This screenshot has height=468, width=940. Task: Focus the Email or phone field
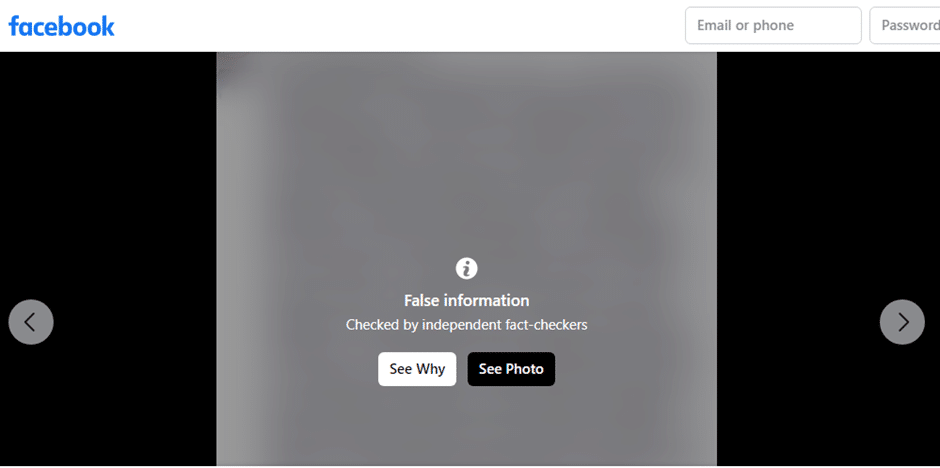773,25
